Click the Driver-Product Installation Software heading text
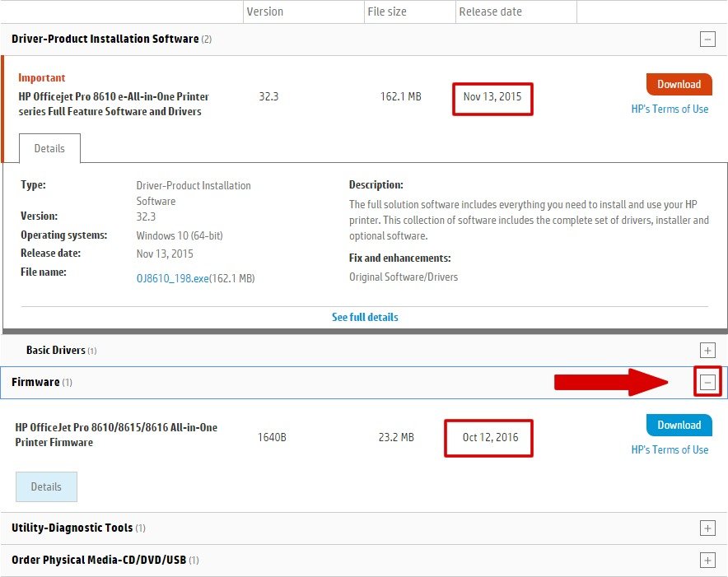Screen dimensions: 728x577 pos(105,39)
